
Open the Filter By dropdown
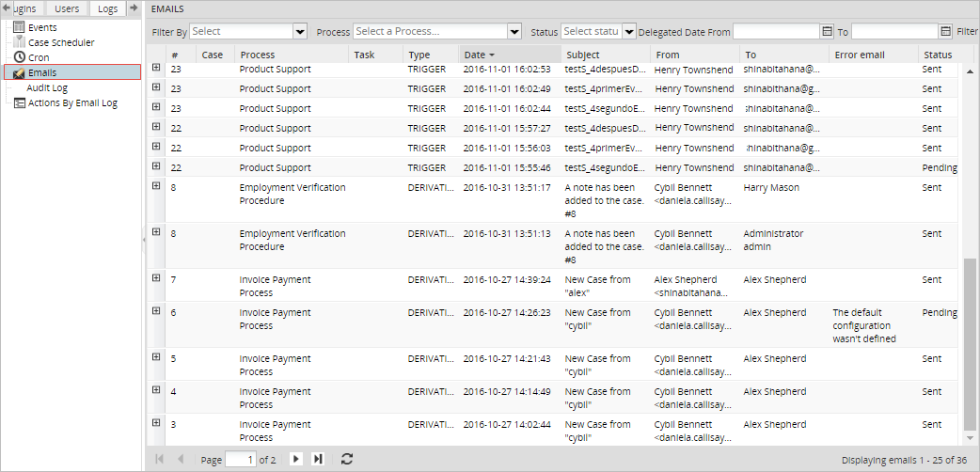(300, 32)
